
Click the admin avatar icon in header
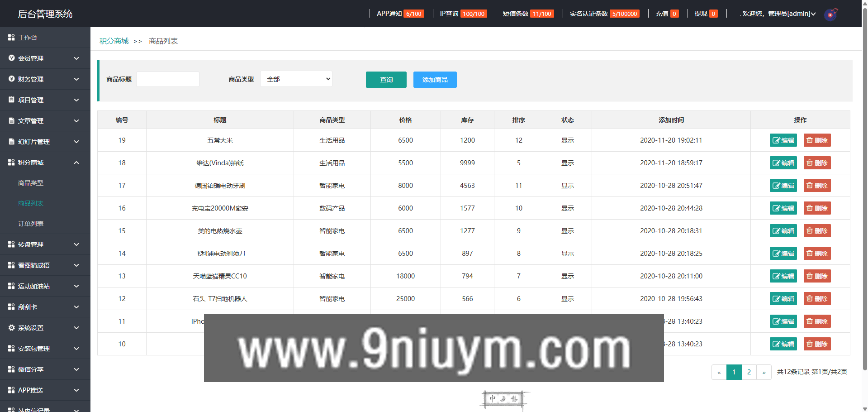click(x=830, y=14)
